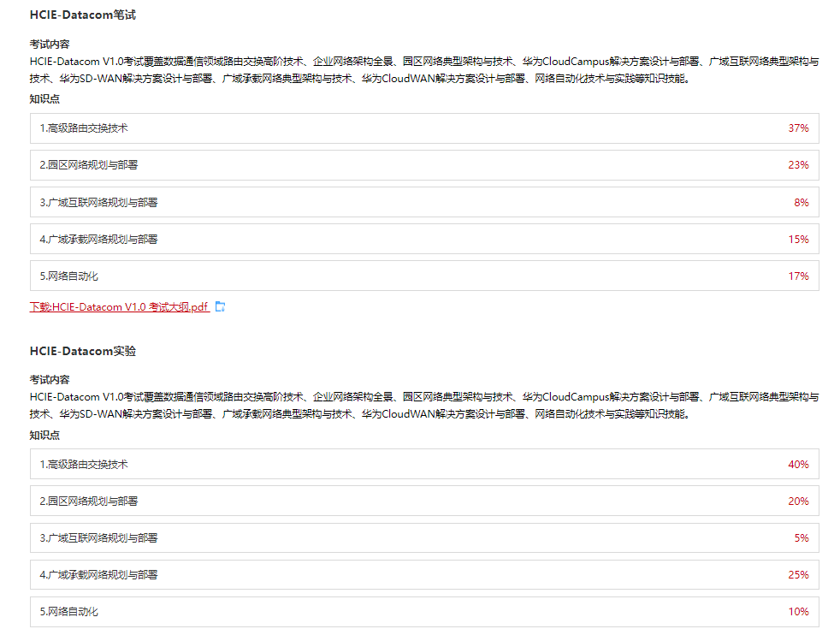This screenshot has height=635, width=840.
Task: Click 1.高级路由交换技术 row showing 40%
Action: click(424, 464)
